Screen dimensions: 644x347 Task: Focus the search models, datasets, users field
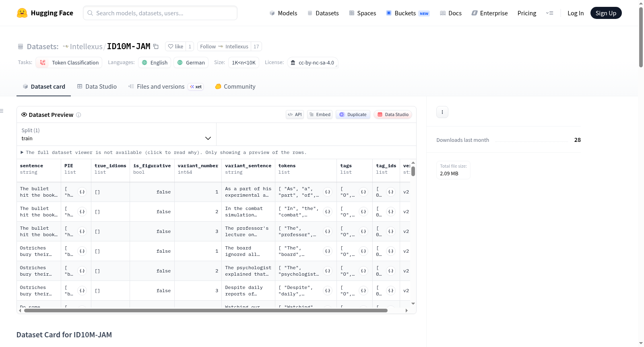pos(160,13)
